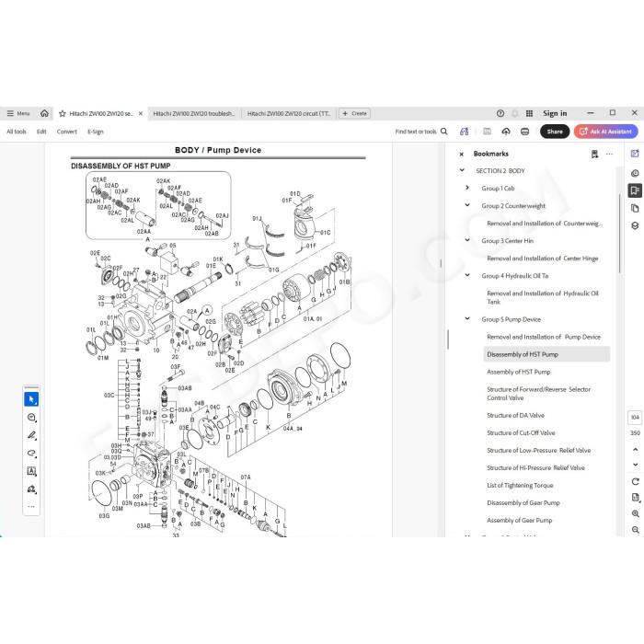
Task: Collapse Group 2 Counterweight bookmark
Action: pyautogui.click(x=467, y=205)
